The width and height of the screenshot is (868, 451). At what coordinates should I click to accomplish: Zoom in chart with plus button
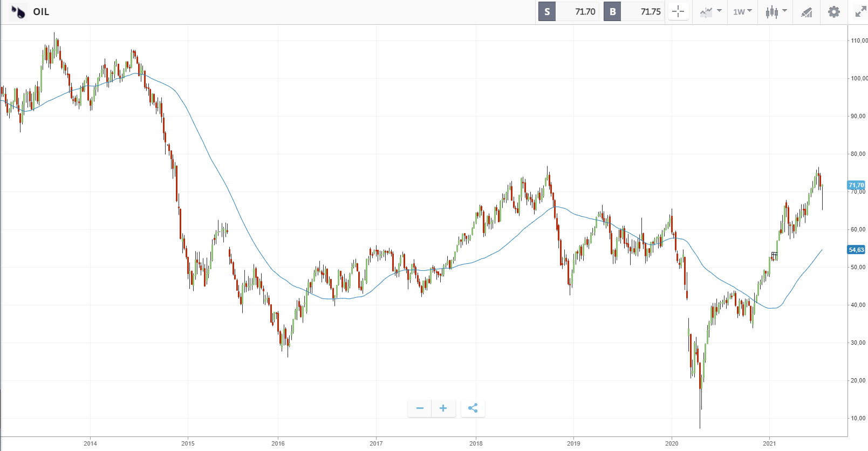click(443, 408)
